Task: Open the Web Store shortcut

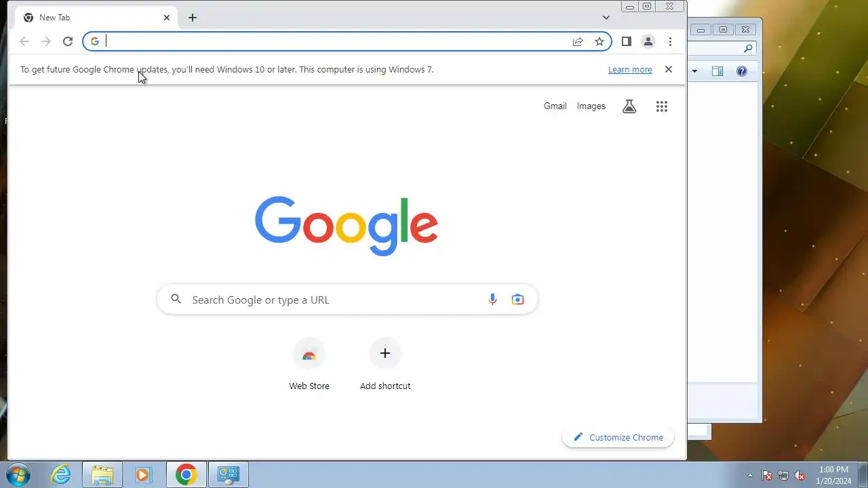Action: tap(309, 365)
